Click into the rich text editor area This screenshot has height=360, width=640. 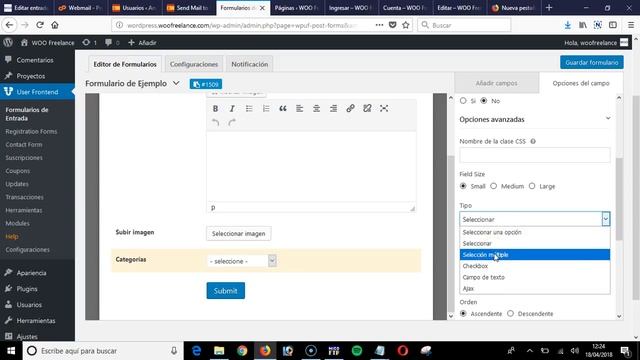(x=311, y=167)
